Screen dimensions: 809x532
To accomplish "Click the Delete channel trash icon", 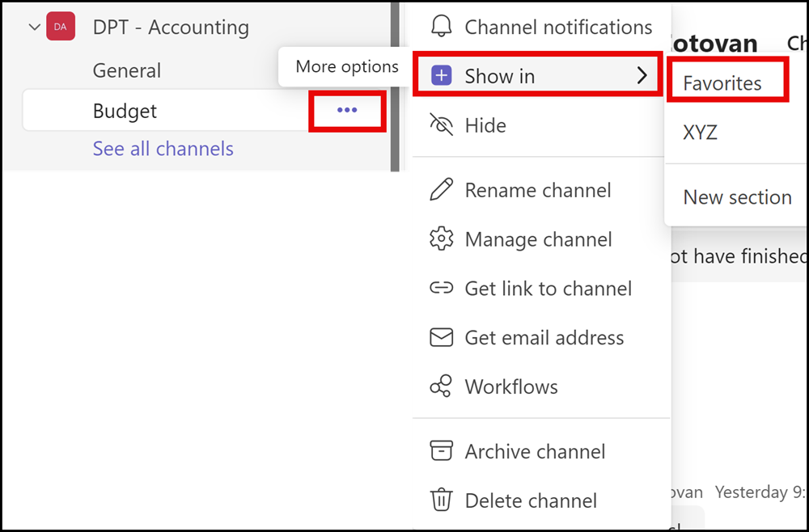I will coord(441,500).
